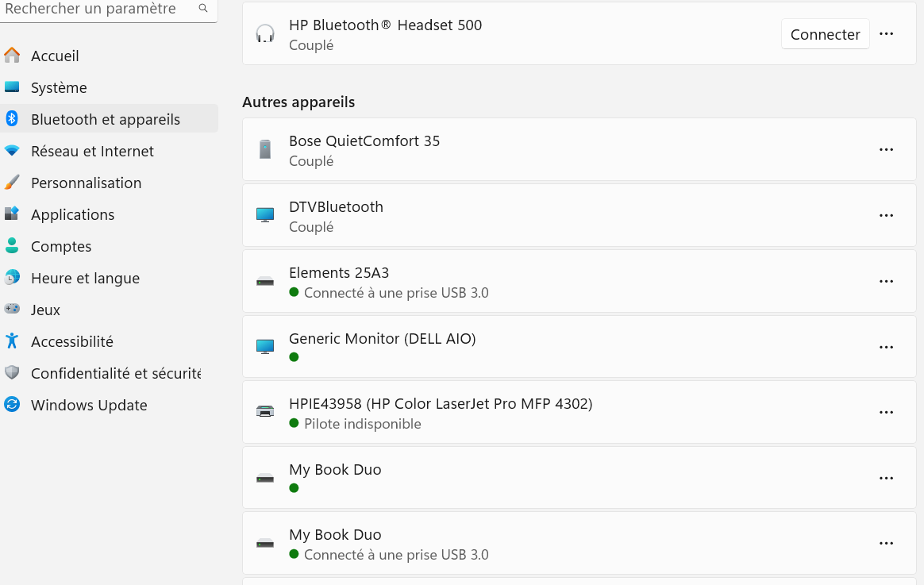
Task: Click the Confidentialité shield icon
Action: coord(12,372)
